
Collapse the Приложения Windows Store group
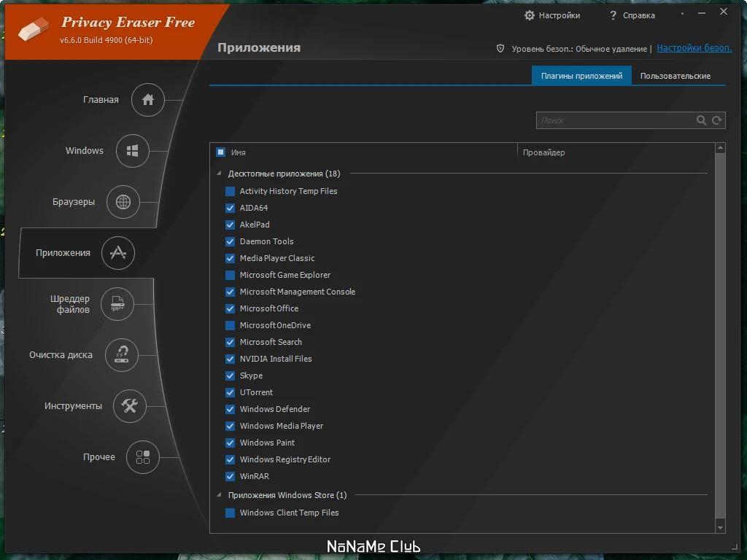click(219, 495)
